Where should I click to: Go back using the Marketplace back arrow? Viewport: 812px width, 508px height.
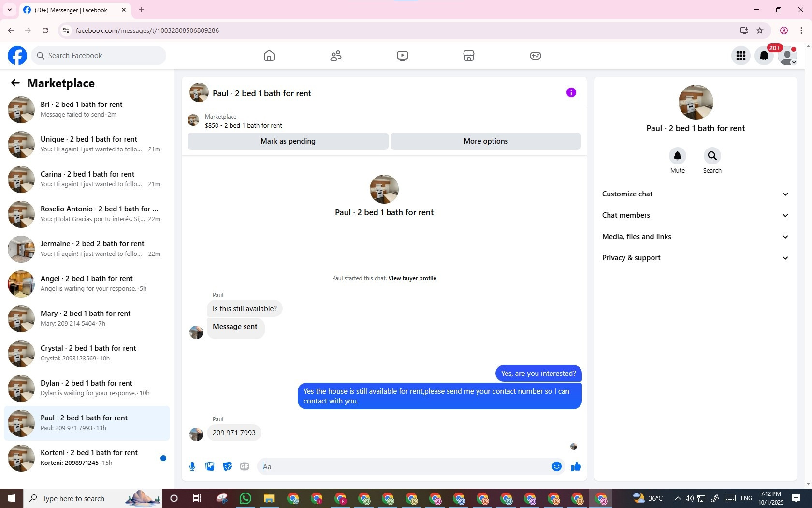coord(15,83)
